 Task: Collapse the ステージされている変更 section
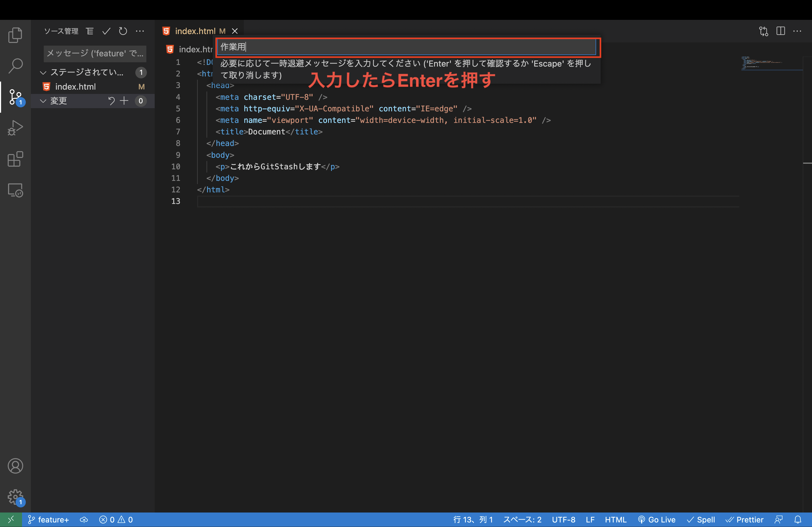tap(43, 72)
